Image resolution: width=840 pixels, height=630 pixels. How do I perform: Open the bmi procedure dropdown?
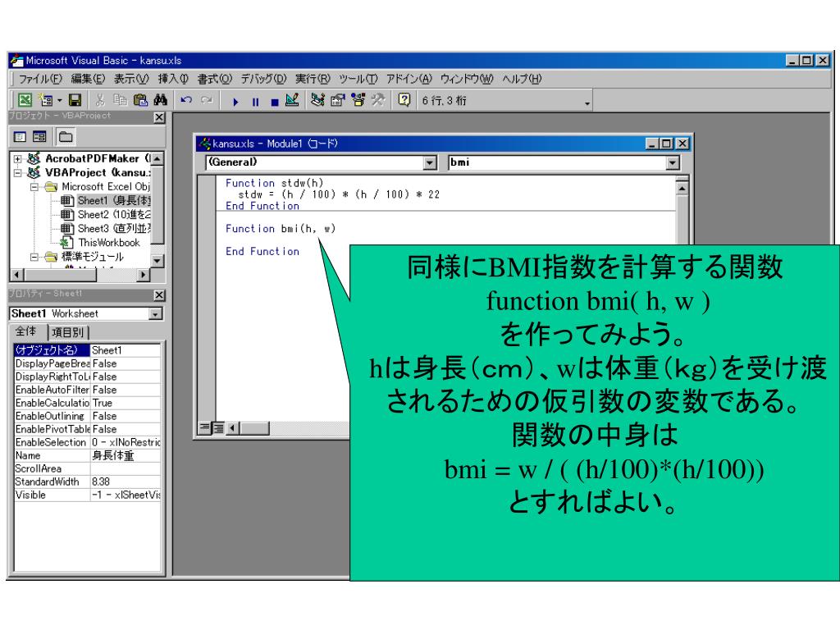(673, 162)
